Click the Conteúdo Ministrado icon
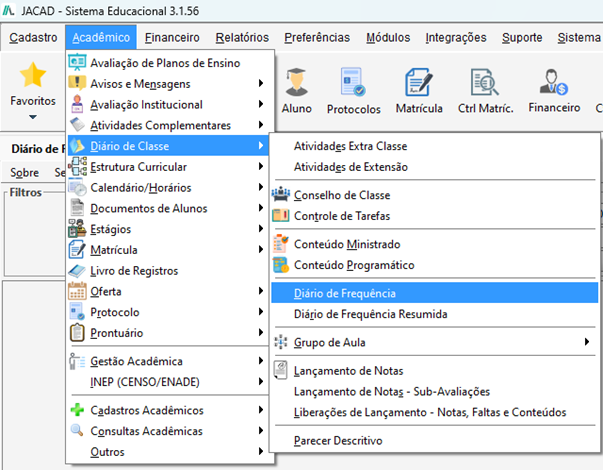603x470 pixels. [x=281, y=243]
